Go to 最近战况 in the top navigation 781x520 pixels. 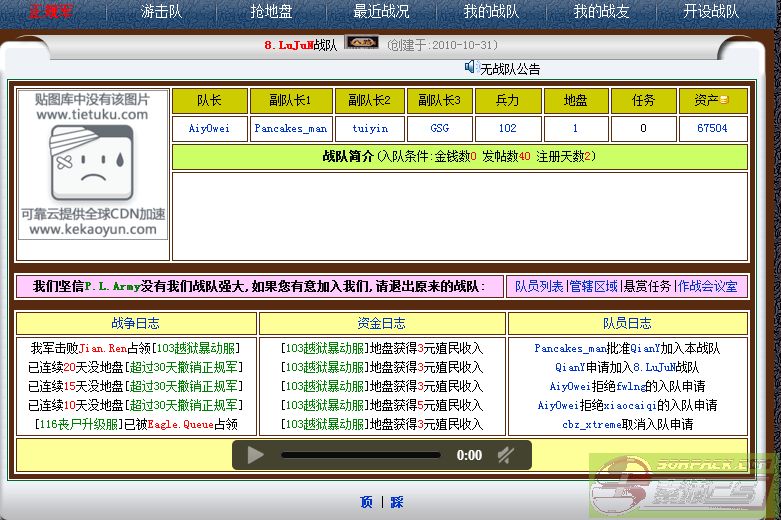point(381,12)
